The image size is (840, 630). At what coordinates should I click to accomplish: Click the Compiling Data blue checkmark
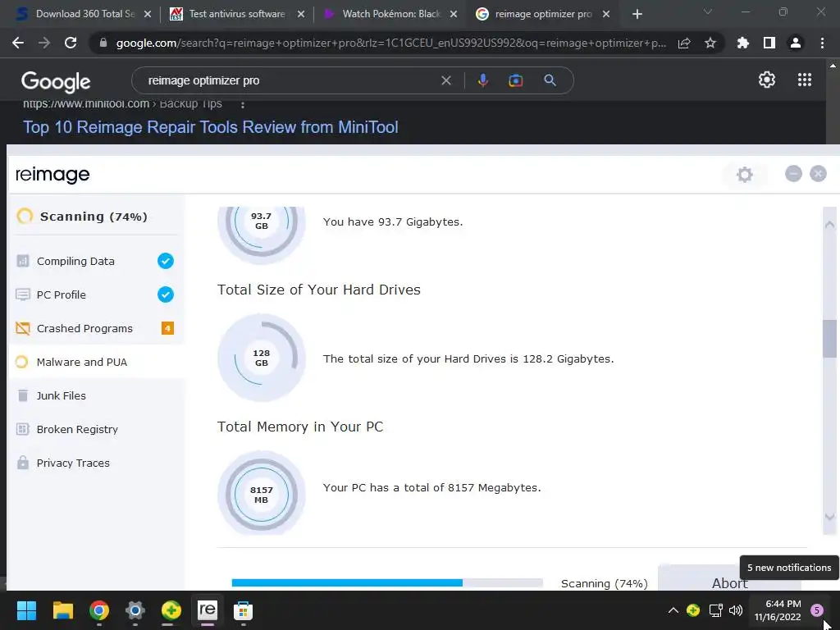coord(166,261)
